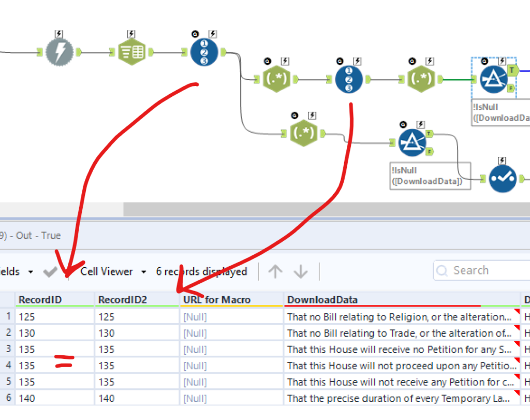Select the Dynamic Input tool with lightning icon
The height and width of the screenshot is (420, 530).
pos(60,52)
